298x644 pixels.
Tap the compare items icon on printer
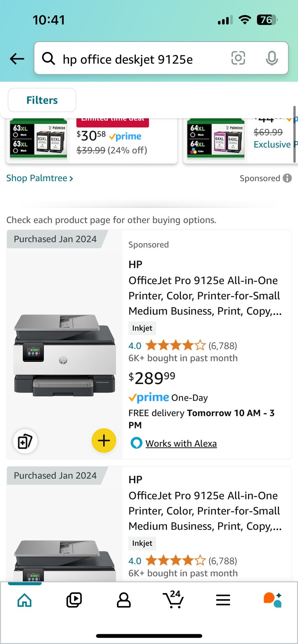tap(25, 441)
